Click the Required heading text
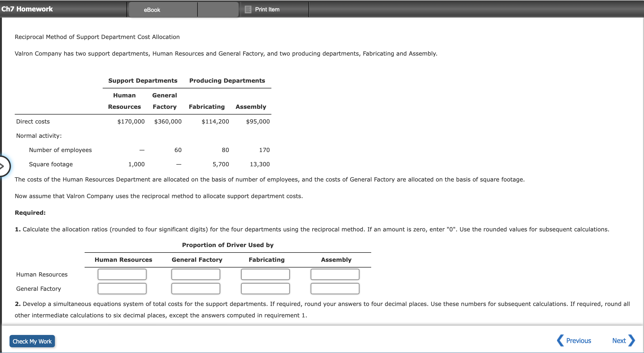644x353 pixels. (30, 213)
